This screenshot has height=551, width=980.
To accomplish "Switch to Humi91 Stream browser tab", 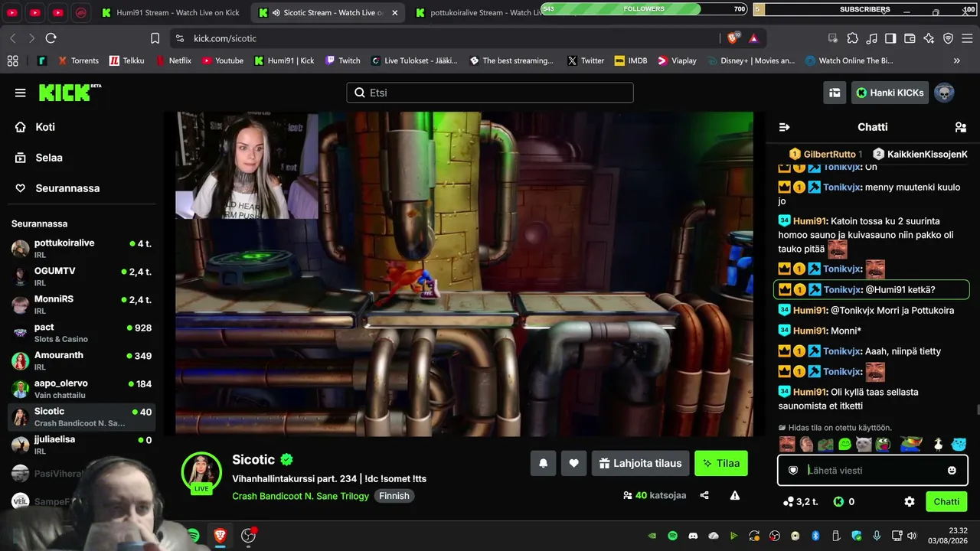I will [171, 13].
